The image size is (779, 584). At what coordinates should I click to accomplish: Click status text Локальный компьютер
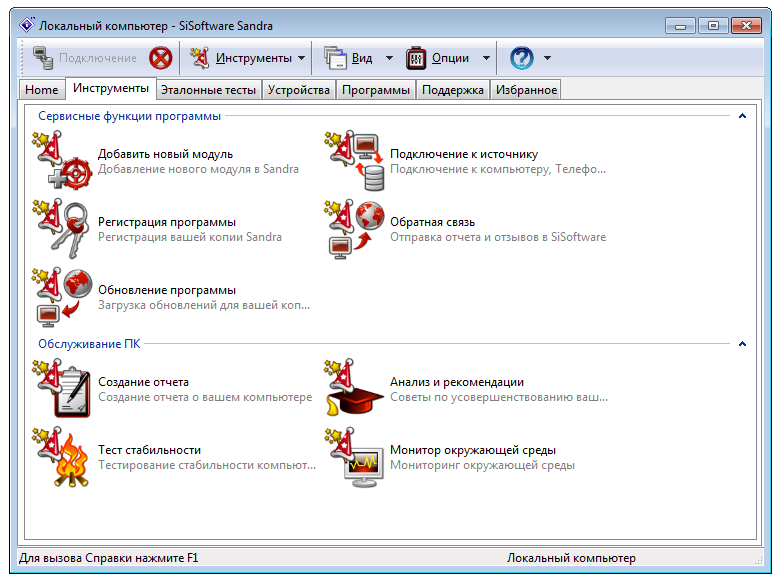pos(571,558)
